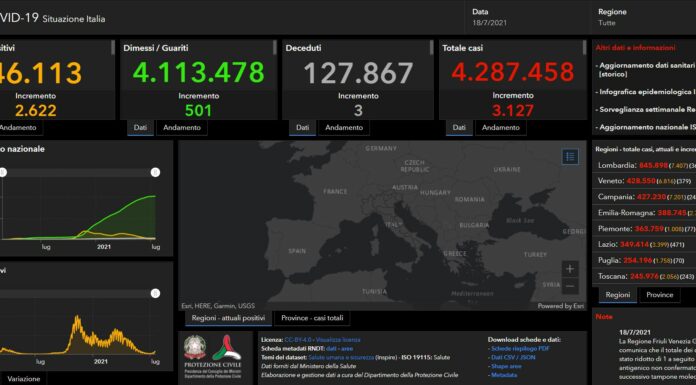Image resolution: width=696 pixels, height=385 pixels.
Task: Click the Protezione Civile logo
Action: pos(226,348)
